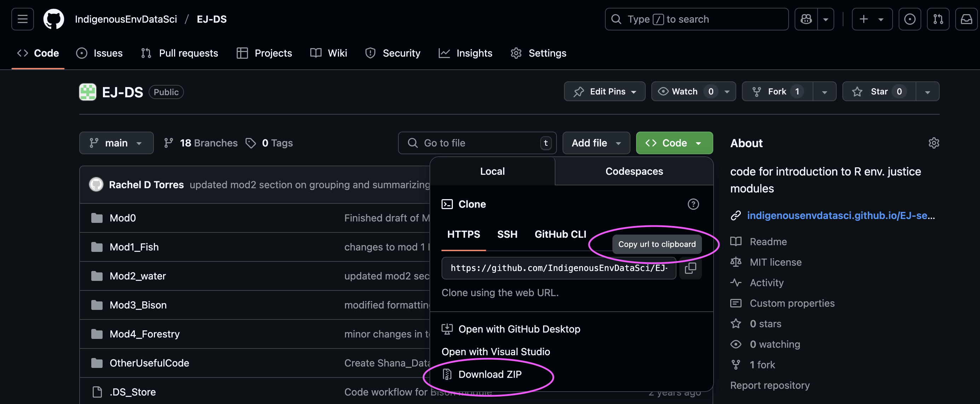Open the OtherUsefulCode folder
980x404 pixels.
(149, 363)
